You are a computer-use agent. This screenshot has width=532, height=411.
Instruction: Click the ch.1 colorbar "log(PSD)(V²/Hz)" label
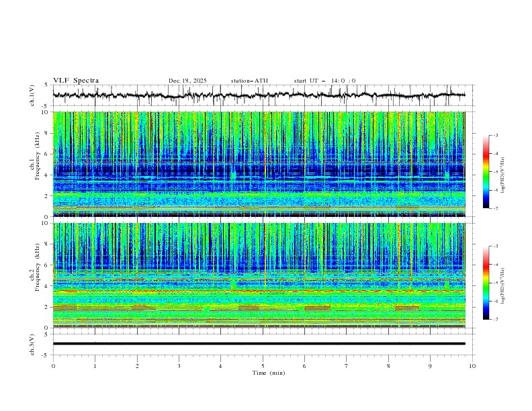pyautogui.click(x=503, y=175)
